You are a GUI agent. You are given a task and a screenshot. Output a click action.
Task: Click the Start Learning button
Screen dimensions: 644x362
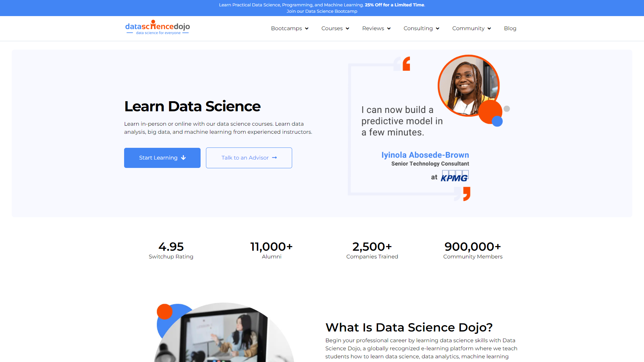click(x=162, y=158)
